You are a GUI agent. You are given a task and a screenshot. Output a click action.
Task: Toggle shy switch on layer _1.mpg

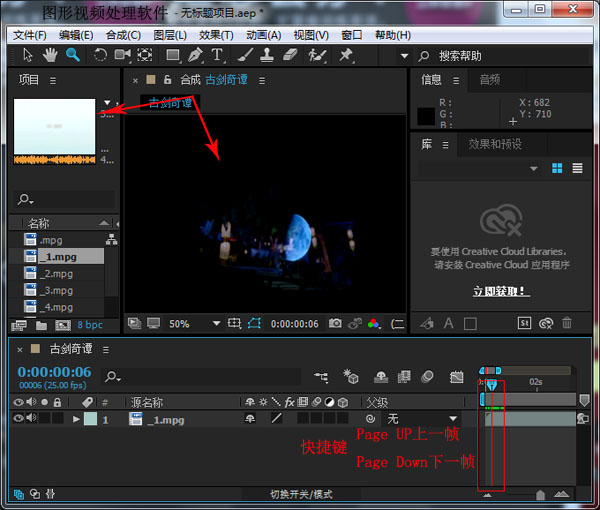click(250, 419)
